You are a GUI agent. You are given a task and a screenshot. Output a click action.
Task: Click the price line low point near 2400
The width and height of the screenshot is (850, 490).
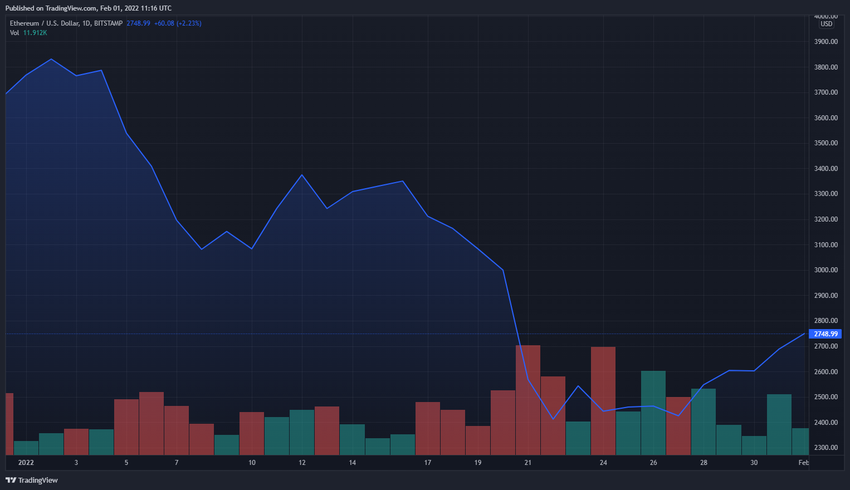pos(553,418)
